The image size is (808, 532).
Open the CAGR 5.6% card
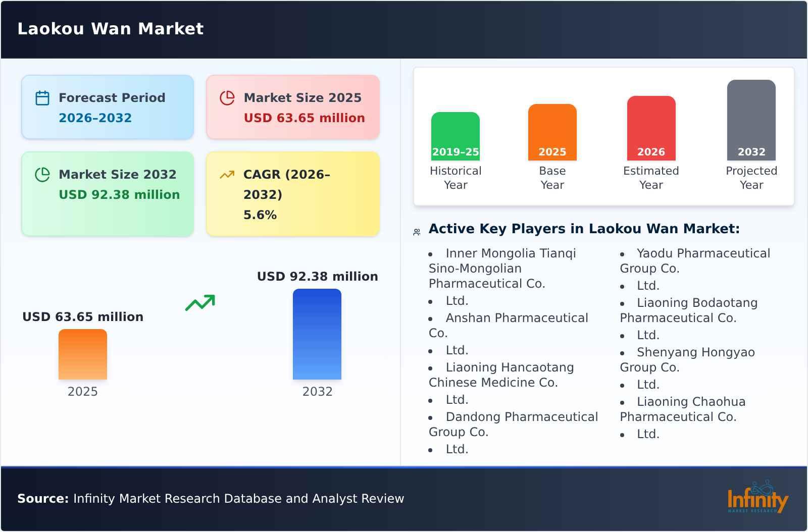tap(293, 194)
